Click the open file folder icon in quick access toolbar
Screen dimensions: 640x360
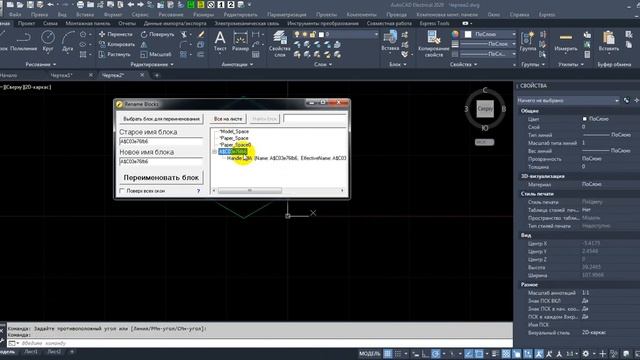20,5
